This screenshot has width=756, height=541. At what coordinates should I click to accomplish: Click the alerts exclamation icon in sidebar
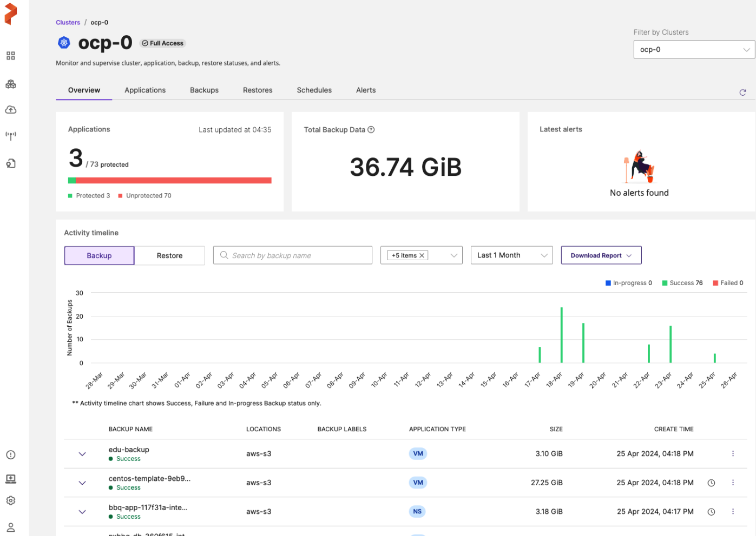tap(11, 454)
